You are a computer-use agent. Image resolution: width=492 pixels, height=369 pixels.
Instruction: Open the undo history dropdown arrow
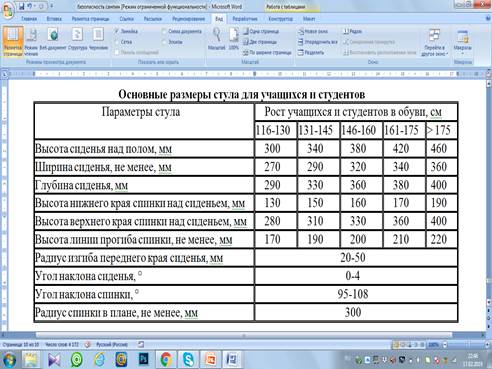tap(35, 6)
